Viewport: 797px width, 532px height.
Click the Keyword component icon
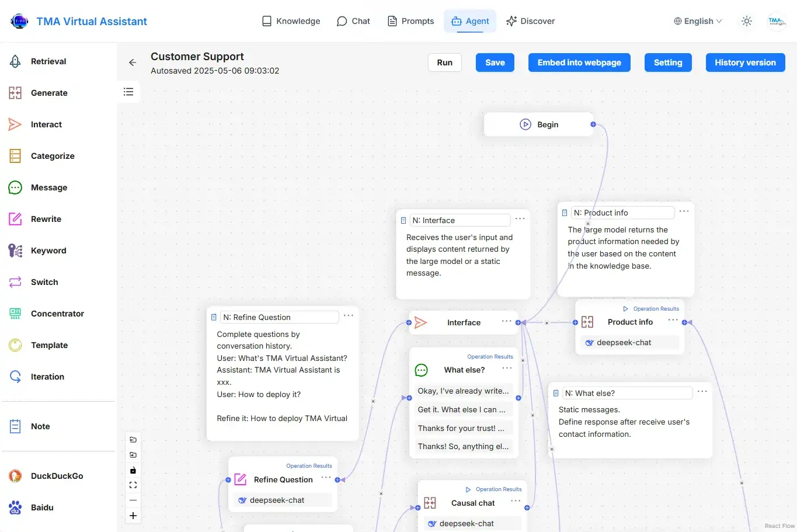click(15, 251)
